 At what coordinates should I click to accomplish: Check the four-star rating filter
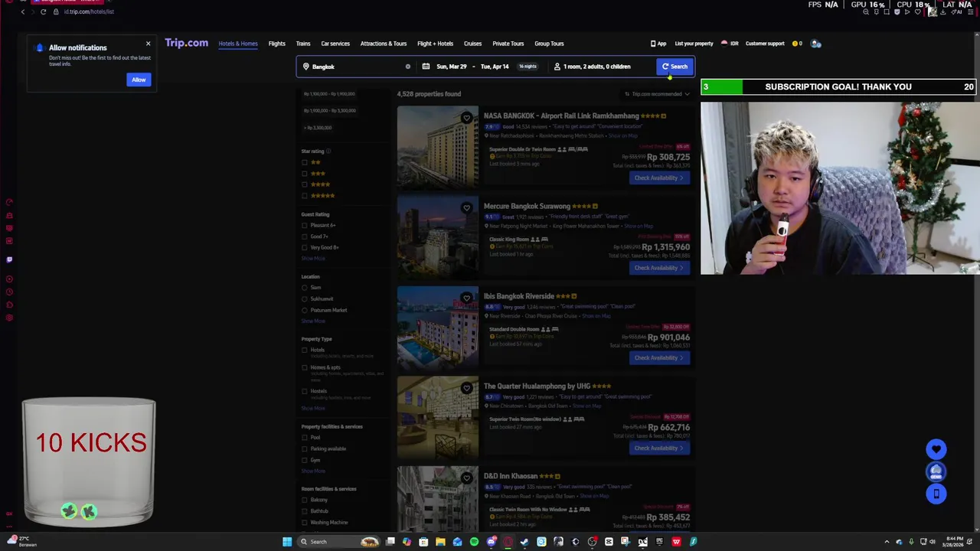click(x=305, y=184)
